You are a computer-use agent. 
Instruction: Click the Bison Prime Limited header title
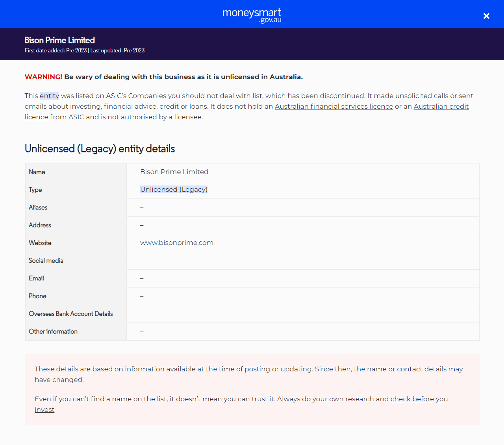60,40
